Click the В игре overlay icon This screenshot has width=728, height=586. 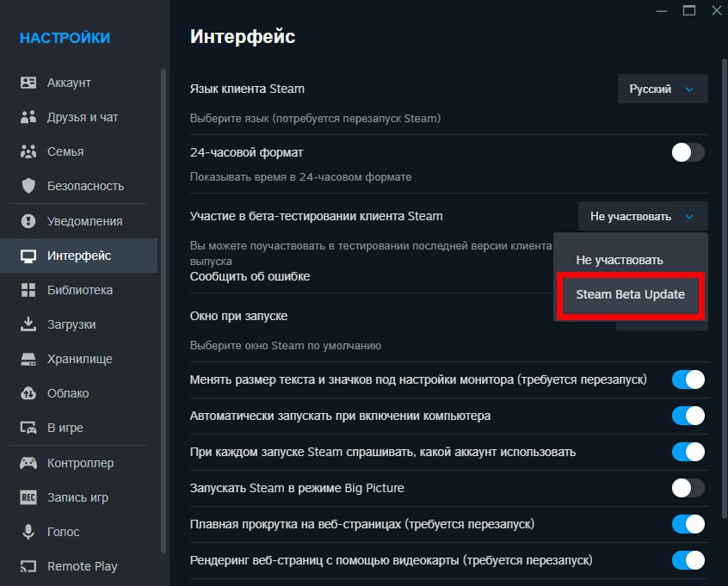pyautogui.click(x=28, y=428)
